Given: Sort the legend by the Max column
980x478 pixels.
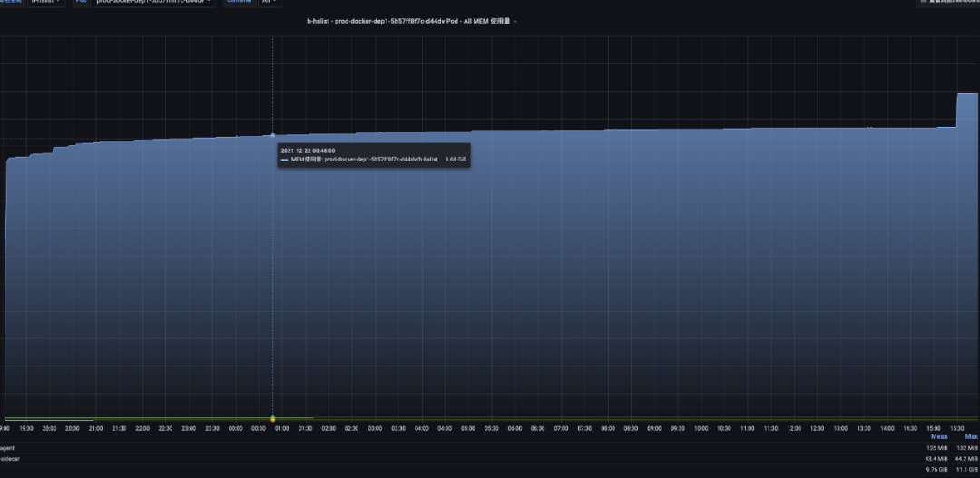Looking at the screenshot, I should [x=971, y=437].
